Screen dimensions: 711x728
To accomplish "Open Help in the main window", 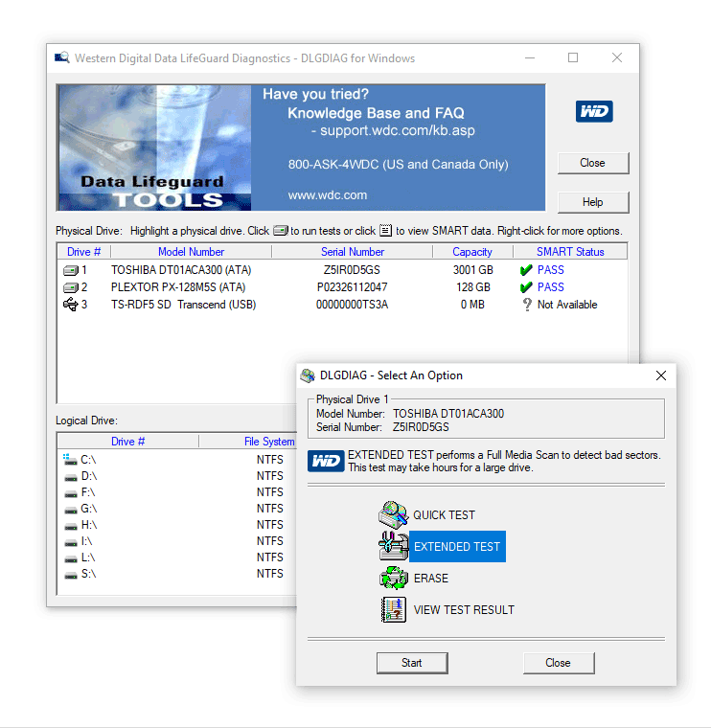I will pyautogui.click(x=593, y=202).
